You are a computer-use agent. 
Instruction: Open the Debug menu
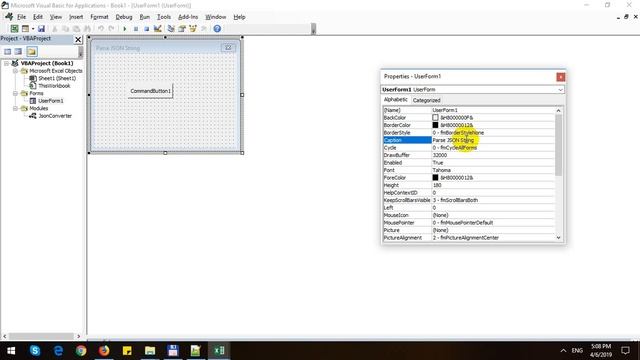click(x=124, y=17)
